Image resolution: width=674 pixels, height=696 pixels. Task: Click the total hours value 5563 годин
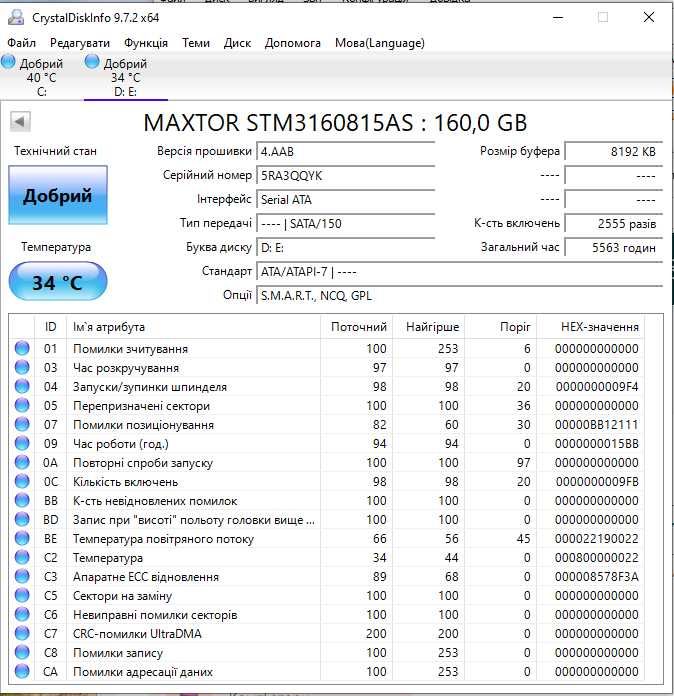pos(614,247)
